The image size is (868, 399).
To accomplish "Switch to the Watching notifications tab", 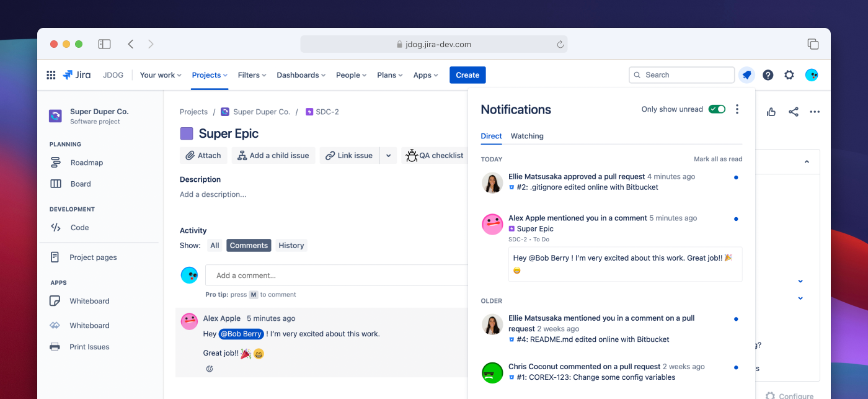I will tap(527, 136).
